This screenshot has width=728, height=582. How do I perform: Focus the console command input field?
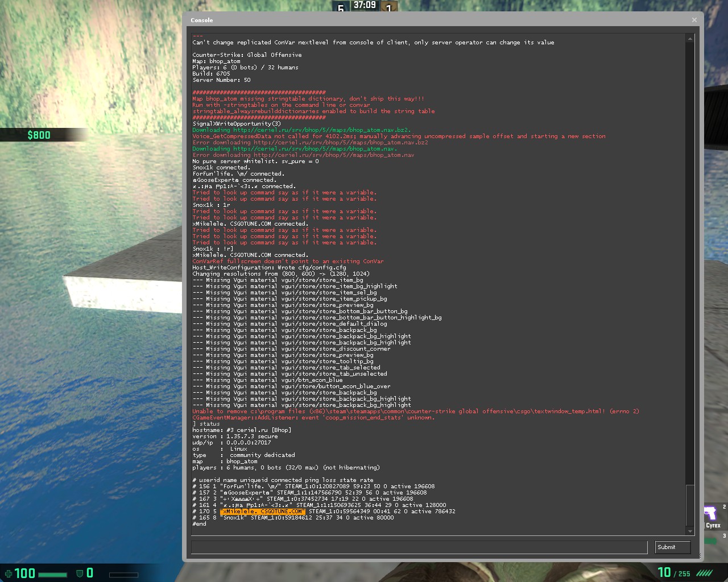419,547
